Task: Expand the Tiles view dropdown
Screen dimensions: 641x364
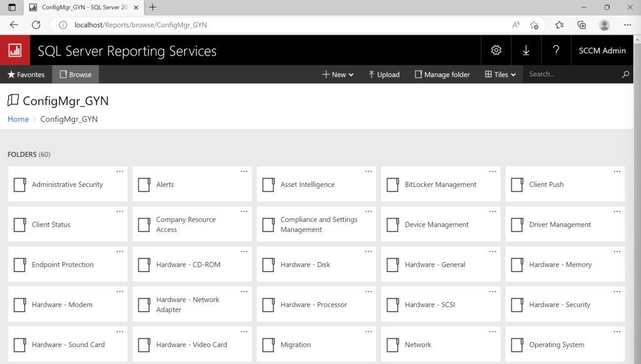Action: (x=500, y=74)
